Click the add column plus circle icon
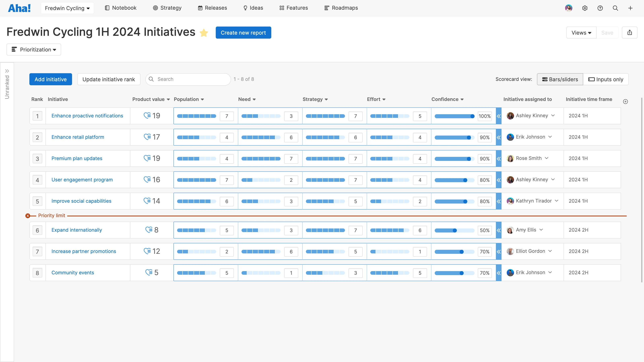Screen dimensions: 644x362 (625, 101)
